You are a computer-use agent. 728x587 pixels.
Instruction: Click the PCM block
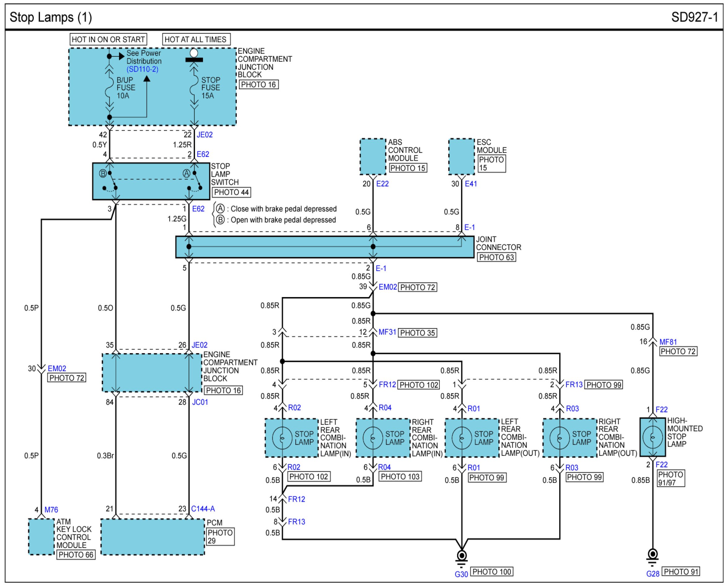click(152, 537)
